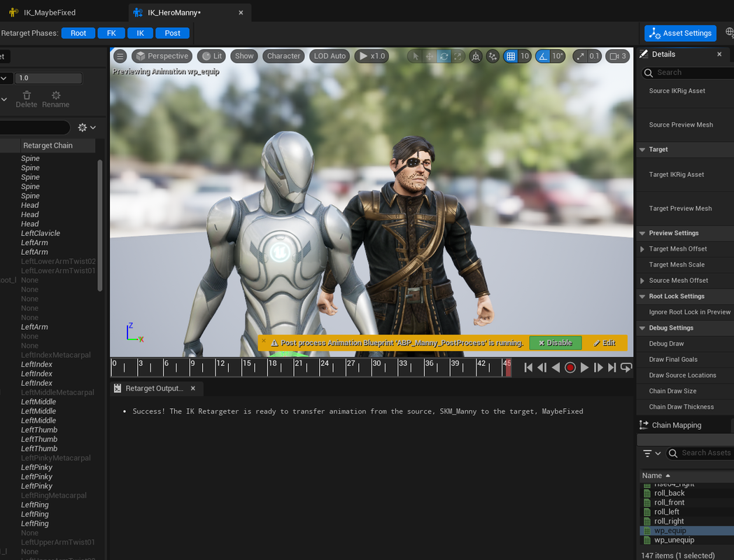Select the roll_back animation asset
The image size is (734, 560).
point(670,493)
